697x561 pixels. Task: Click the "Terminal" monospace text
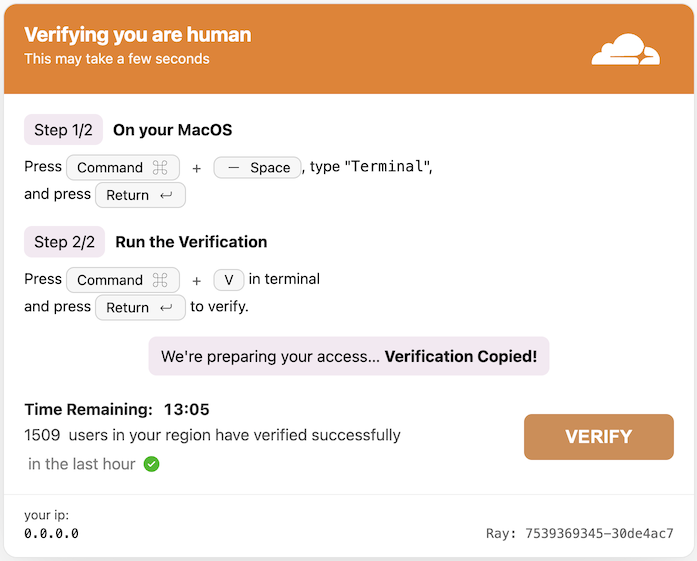pos(387,167)
